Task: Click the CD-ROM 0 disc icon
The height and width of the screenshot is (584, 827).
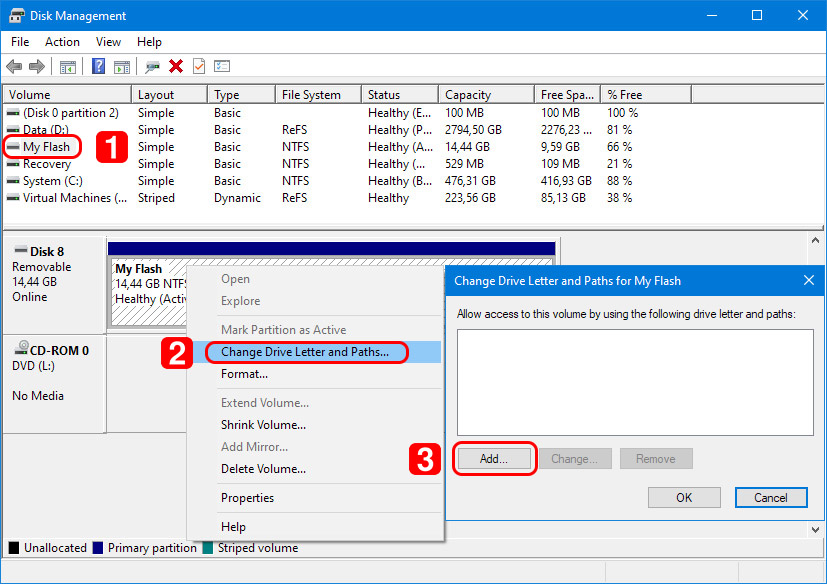Action: [22, 347]
